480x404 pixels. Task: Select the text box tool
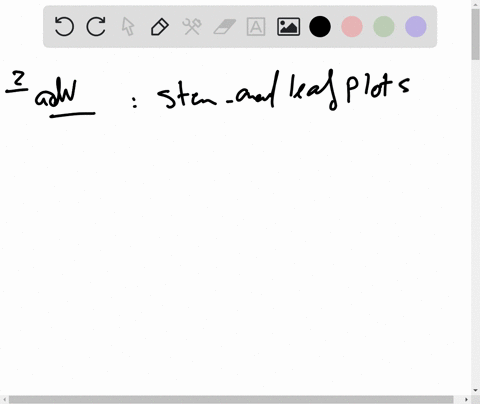pyautogui.click(x=256, y=27)
